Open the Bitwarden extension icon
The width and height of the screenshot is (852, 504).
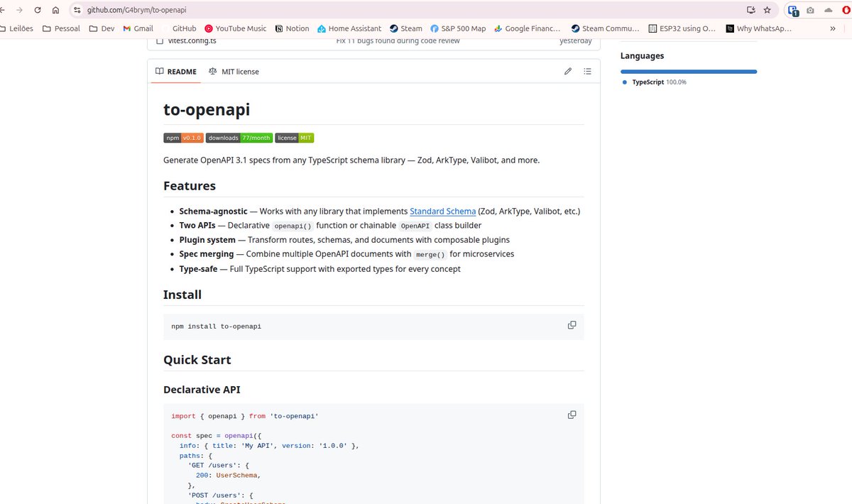pos(793,10)
